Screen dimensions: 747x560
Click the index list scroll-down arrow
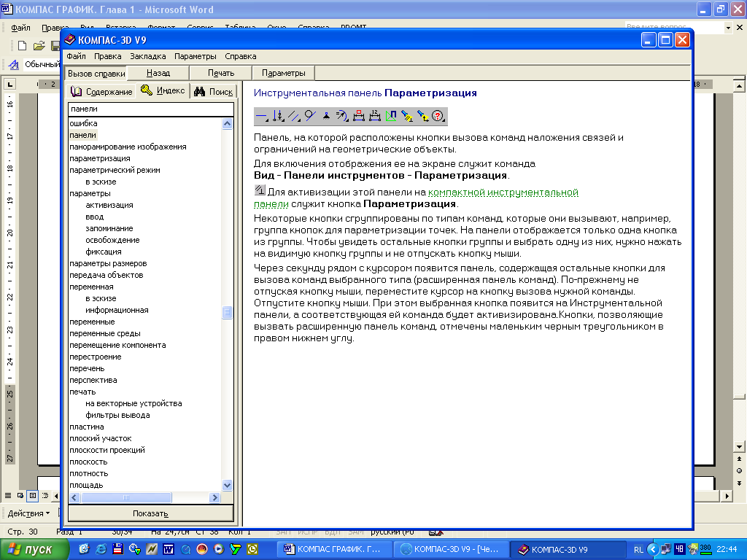pyautogui.click(x=228, y=485)
